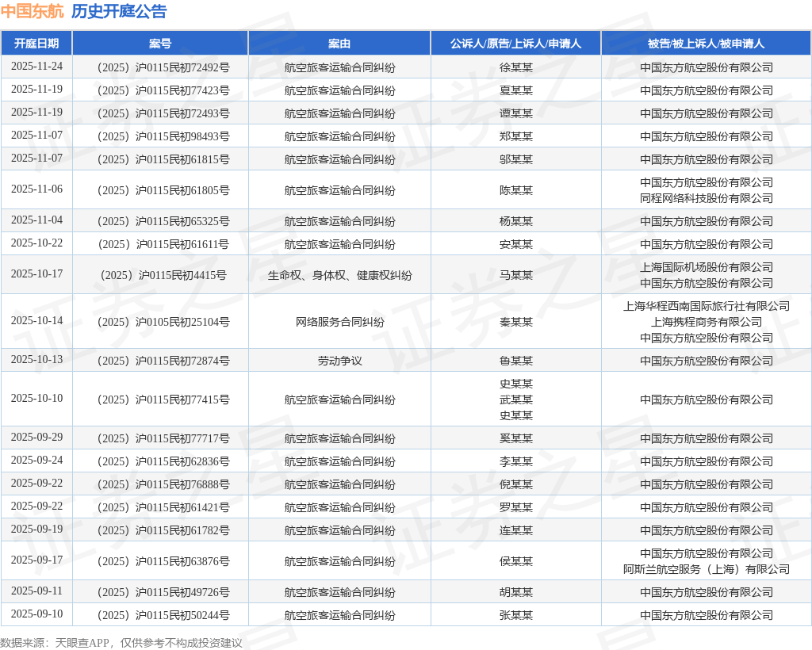The width and height of the screenshot is (812, 650).
Task: Select date cell 2025-11-06
Action: pyautogui.click(x=36, y=189)
